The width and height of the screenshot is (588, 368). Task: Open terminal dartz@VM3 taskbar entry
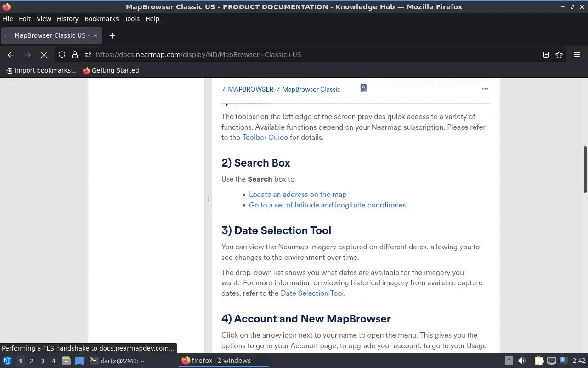coord(117,361)
